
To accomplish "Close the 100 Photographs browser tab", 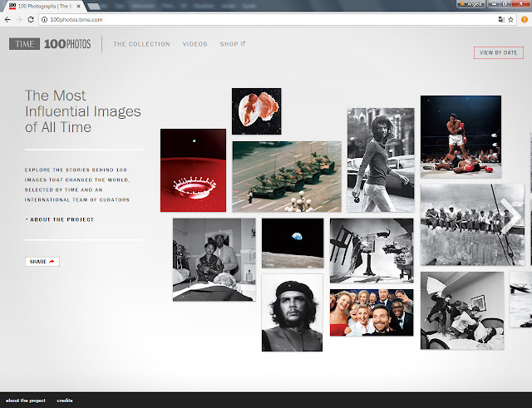I will [79, 6].
